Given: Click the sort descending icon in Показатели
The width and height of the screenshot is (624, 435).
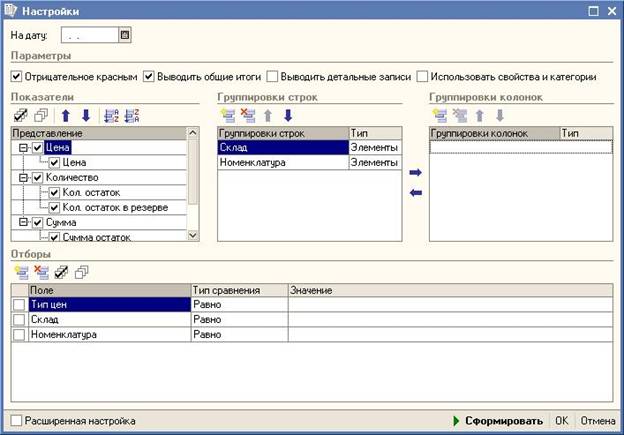Looking at the screenshot, I should pos(131,116).
